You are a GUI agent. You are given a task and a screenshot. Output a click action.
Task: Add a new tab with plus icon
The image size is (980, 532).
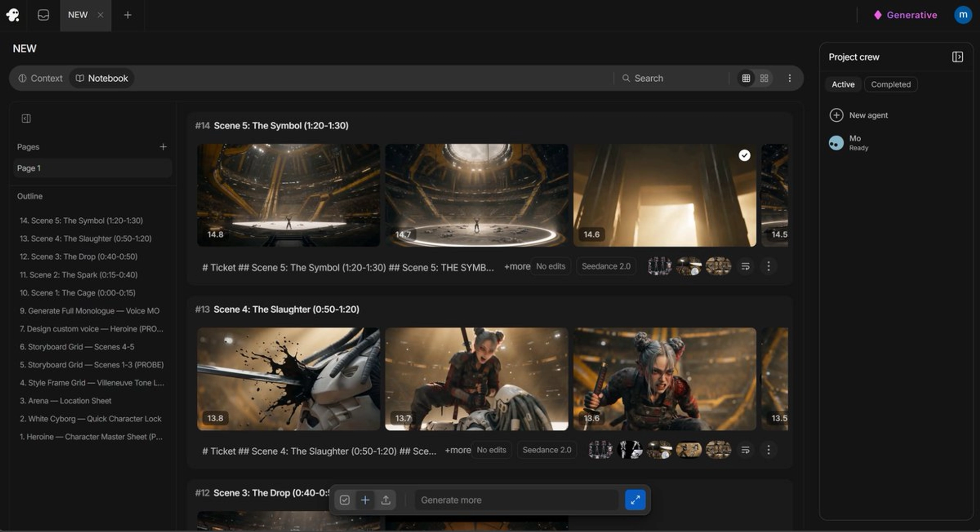[128, 15]
